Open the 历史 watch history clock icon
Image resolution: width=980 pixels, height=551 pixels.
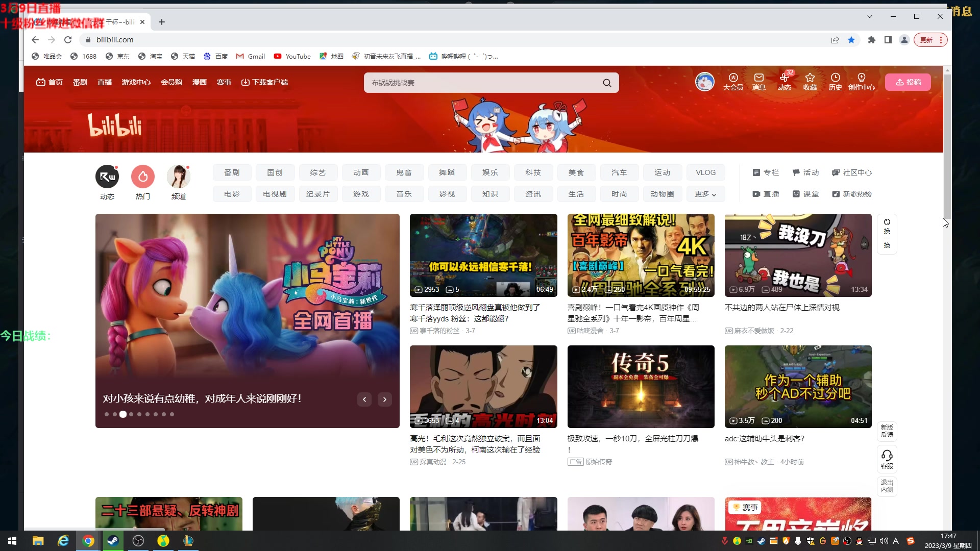pyautogui.click(x=836, y=82)
